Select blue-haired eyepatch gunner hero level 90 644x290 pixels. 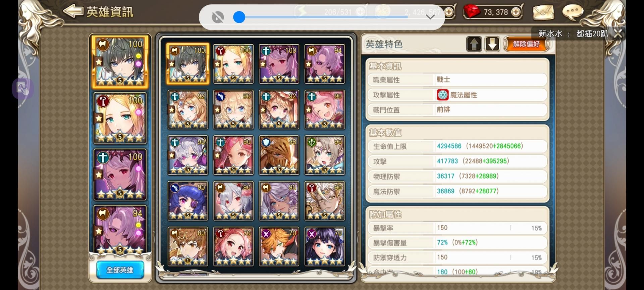(187, 201)
